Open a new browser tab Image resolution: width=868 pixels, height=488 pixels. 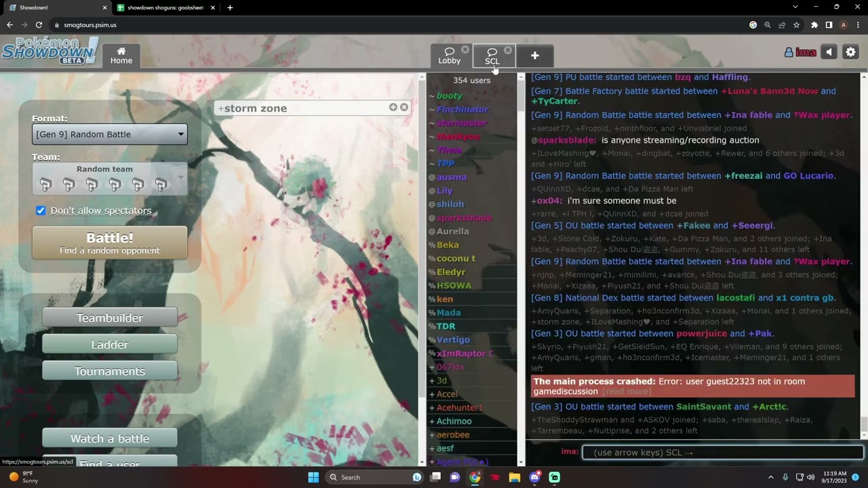(230, 7)
